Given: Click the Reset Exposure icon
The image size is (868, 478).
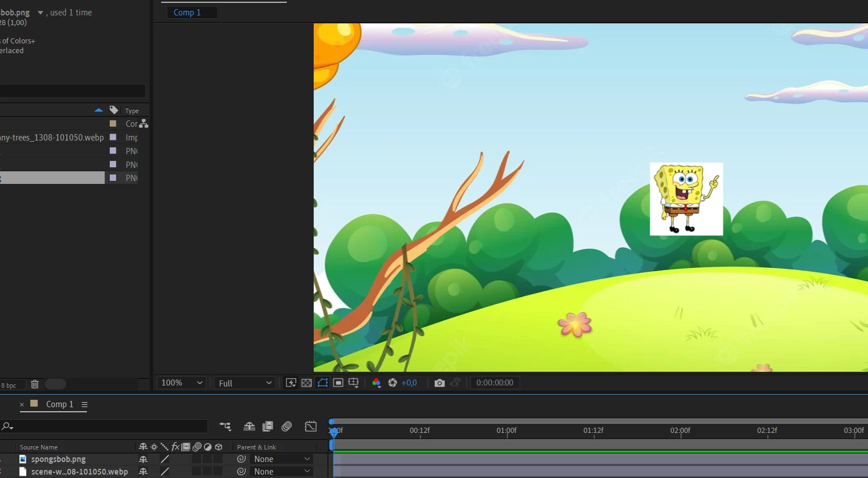Looking at the screenshot, I should [393, 383].
